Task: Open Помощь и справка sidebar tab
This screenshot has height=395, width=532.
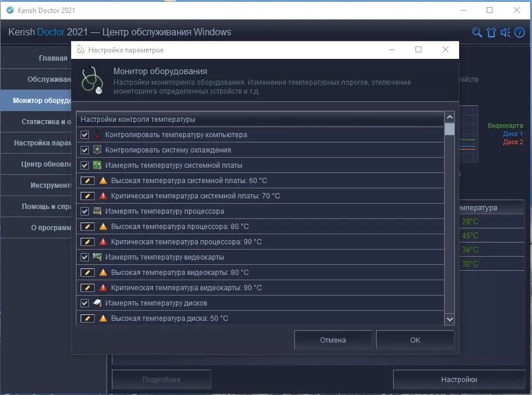Action: click(36, 206)
